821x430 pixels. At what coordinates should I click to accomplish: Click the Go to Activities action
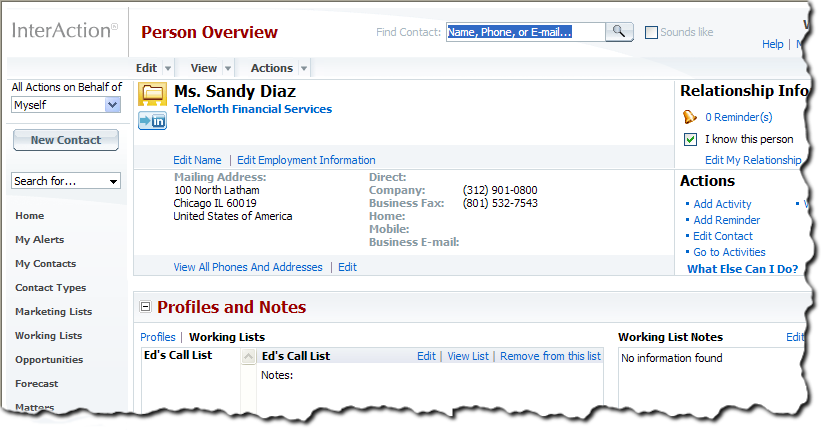click(x=729, y=252)
